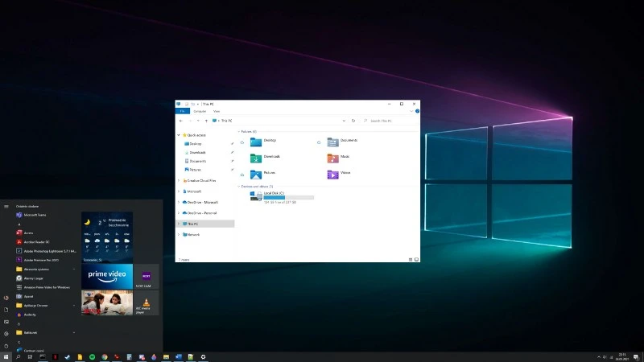Expand the This PC tree node
The height and width of the screenshot is (362, 644).
[x=179, y=224]
